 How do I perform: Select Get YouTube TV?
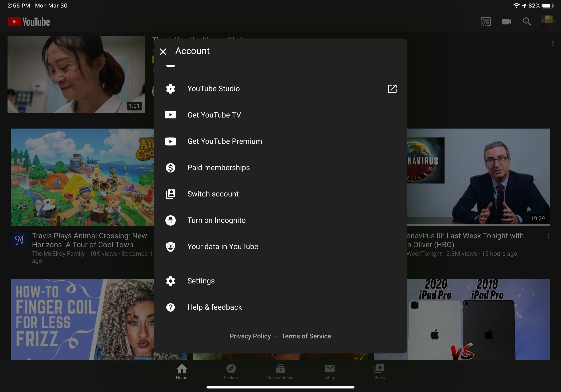point(280,115)
